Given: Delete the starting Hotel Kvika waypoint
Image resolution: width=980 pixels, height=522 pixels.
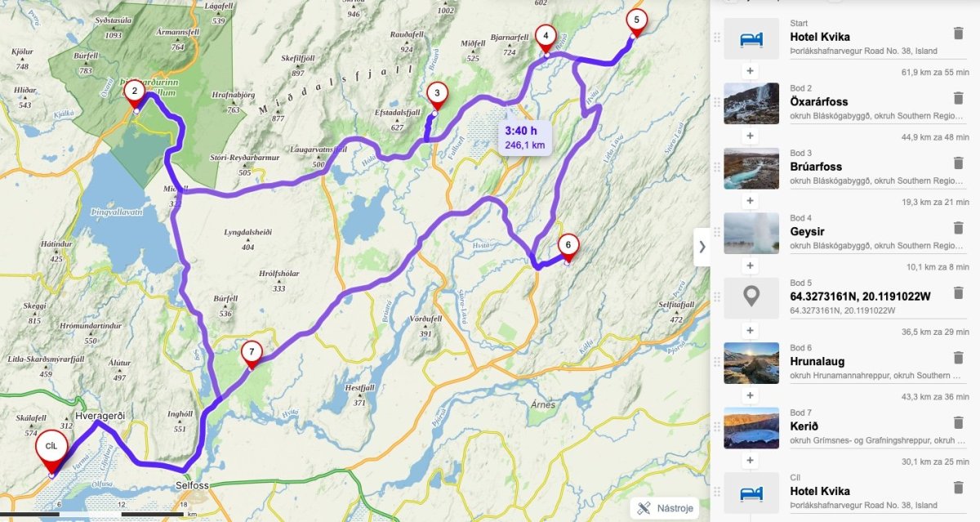Looking at the screenshot, I should click(959, 33).
